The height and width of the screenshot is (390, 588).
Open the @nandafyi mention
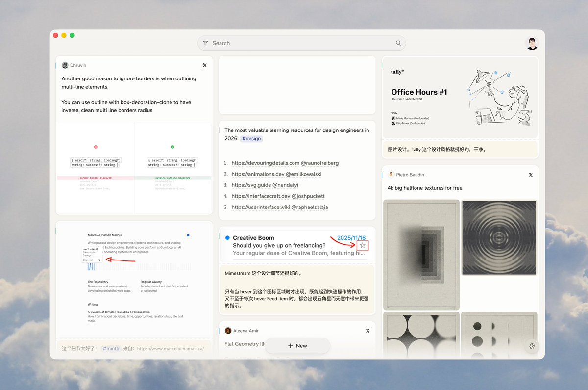pyautogui.click(x=285, y=185)
